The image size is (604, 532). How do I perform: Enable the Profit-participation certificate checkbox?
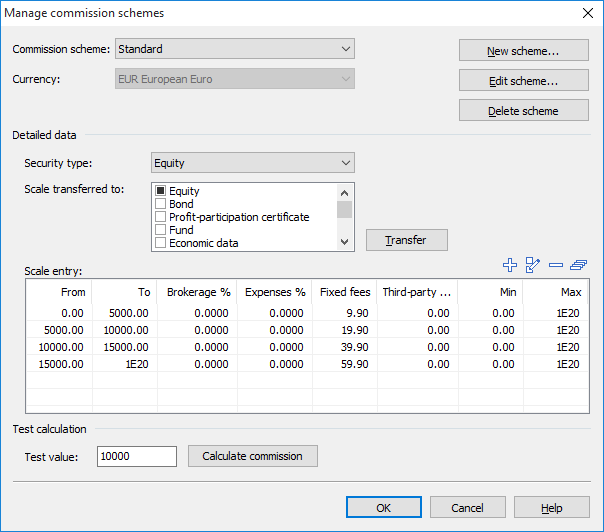[160, 217]
